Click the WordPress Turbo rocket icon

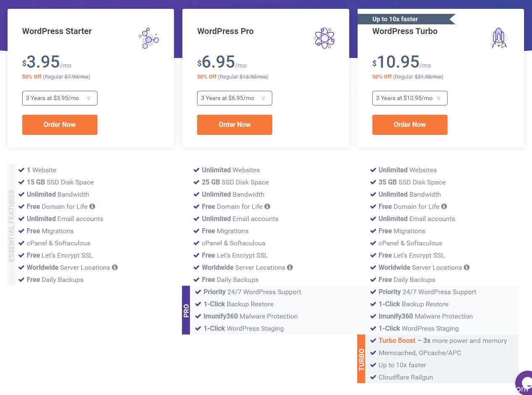click(499, 39)
